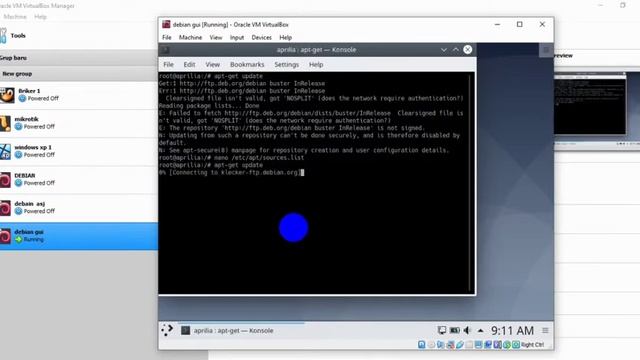Image resolution: width=640 pixels, height=360 pixels.
Task: Open the battery tray icon in KDE panel
Action: pyautogui.click(x=455, y=330)
